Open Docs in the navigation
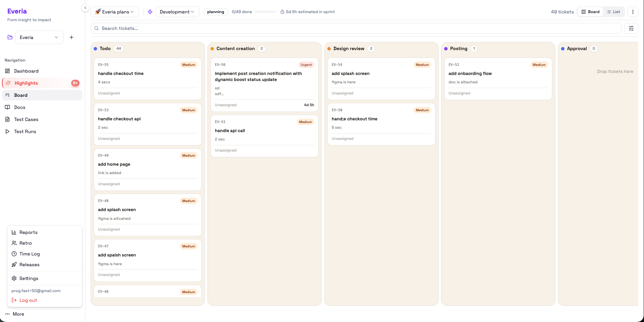Viewport: 644px width, 322px height. point(42,107)
